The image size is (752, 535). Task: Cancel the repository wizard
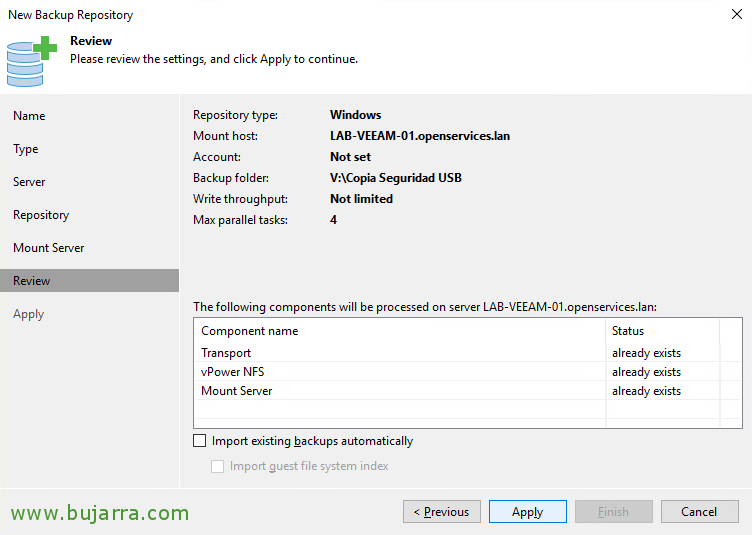coord(699,512)
